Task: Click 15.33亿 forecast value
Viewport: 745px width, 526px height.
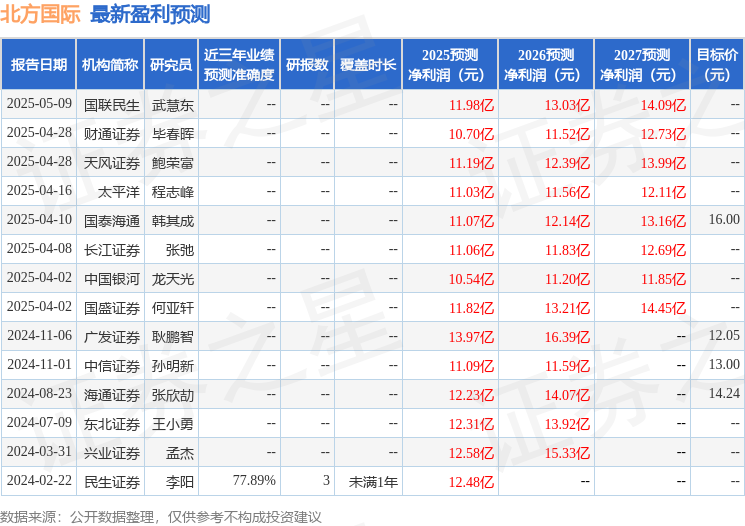Action: click(567, 453)
